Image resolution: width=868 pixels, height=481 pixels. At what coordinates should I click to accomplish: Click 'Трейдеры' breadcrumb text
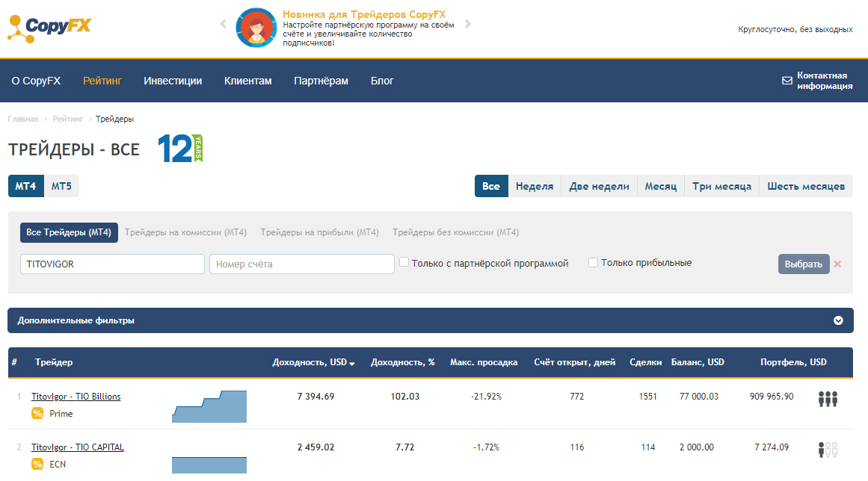click(114, 119)
